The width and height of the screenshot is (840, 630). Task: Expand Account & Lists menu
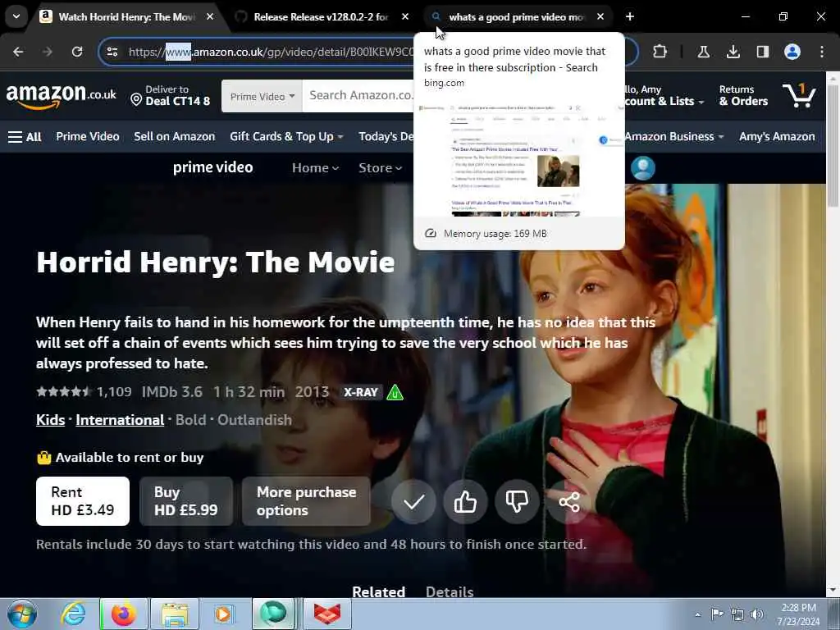click(x=664, y=95)
